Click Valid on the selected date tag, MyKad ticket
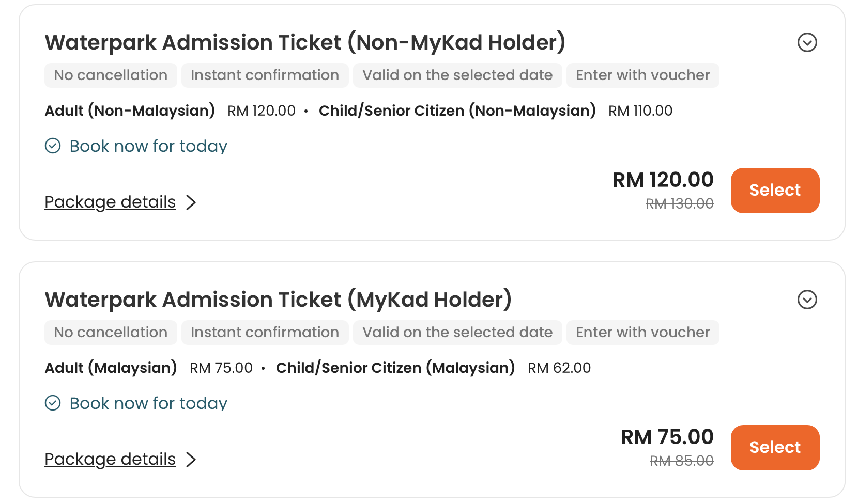Image resolution: width=858 pixels, height=504 pixels. pos(457,333)
